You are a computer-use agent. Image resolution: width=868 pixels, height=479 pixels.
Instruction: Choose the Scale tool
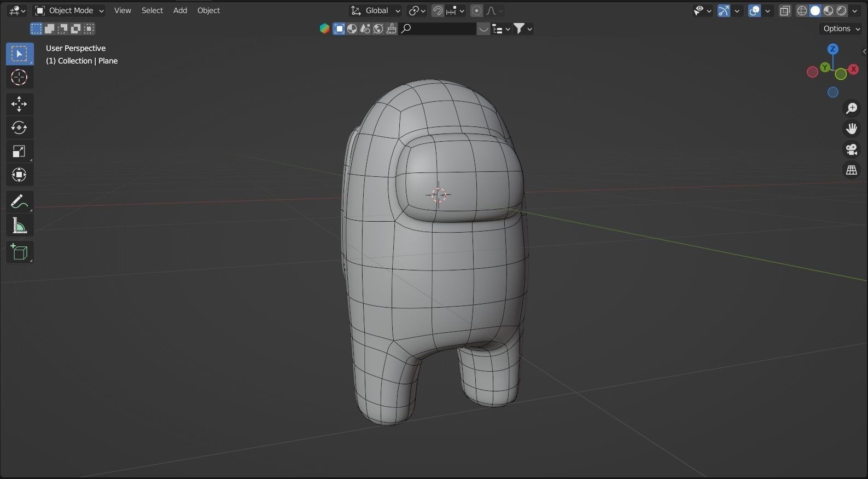19,151
